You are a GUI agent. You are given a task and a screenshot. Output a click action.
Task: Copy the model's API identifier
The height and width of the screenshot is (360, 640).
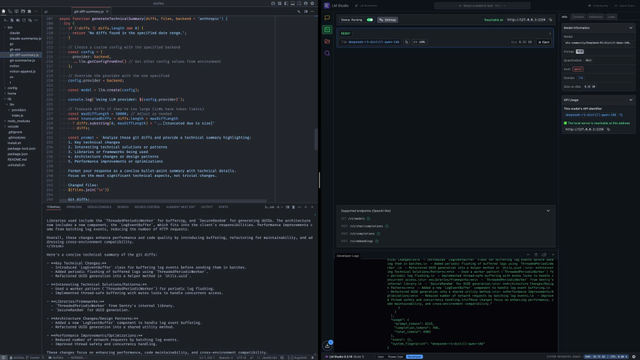[621, 115]
